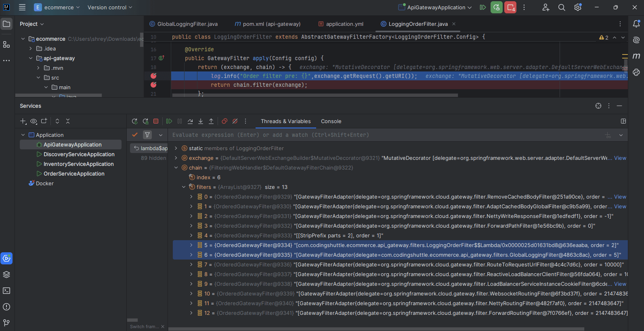Click View link for exchange variable
This screenshot has width=644, height=331.
pyautogui.click(x=620, y=158)
